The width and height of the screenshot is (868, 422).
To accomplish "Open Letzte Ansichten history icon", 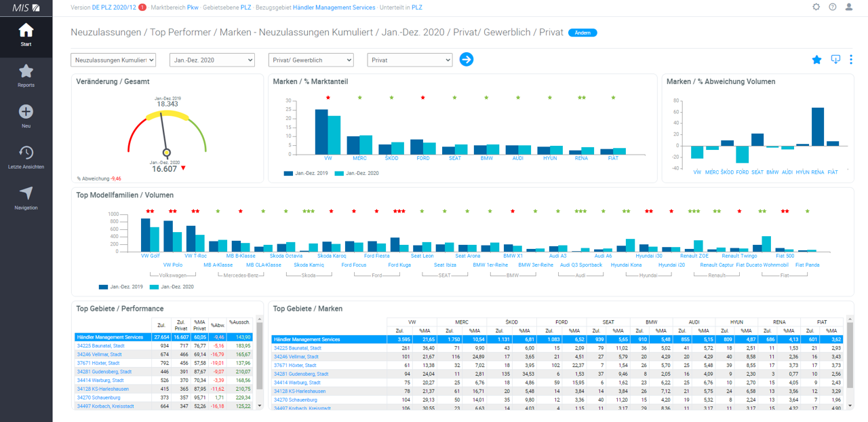I will tap(26, 153).
